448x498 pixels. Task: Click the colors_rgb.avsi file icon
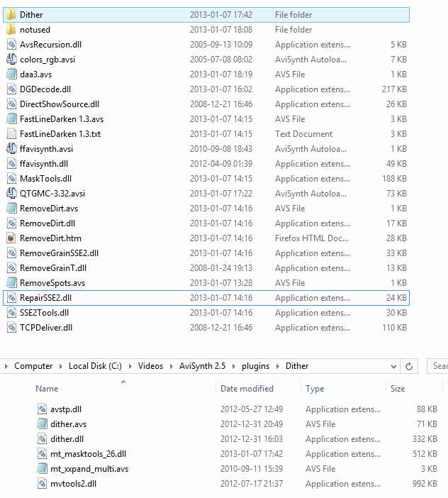[11, 60]
